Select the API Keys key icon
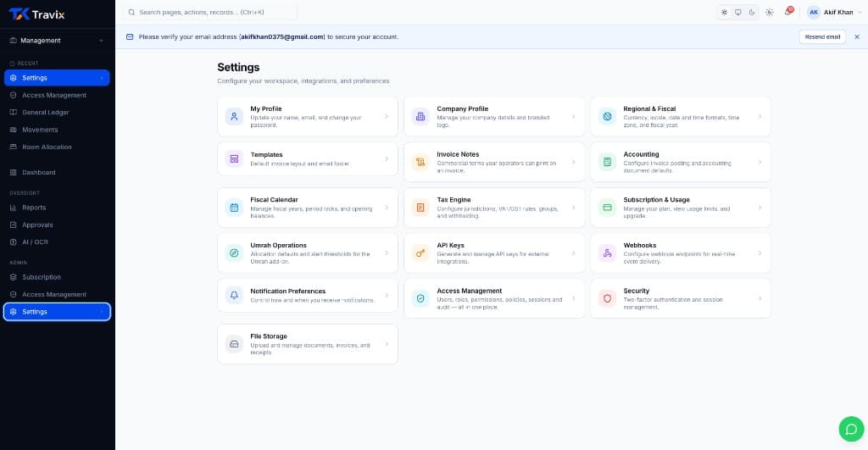Viewport: 868px width, 450px height. [420, 253]
